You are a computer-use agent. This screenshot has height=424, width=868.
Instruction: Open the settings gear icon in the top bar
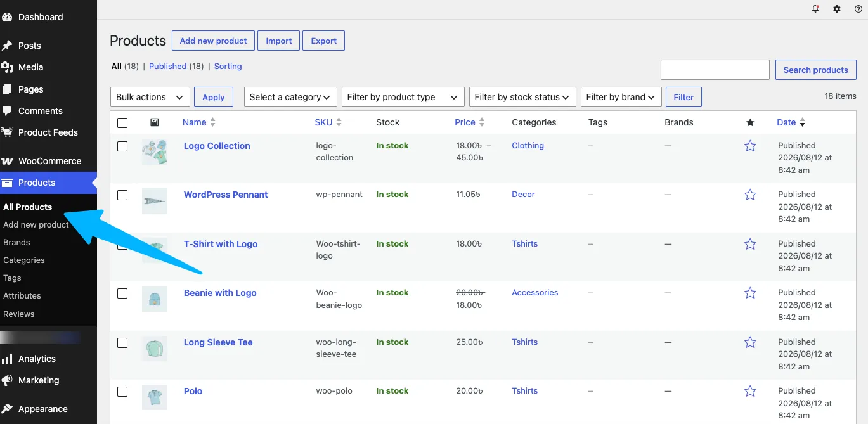[837, 9]
